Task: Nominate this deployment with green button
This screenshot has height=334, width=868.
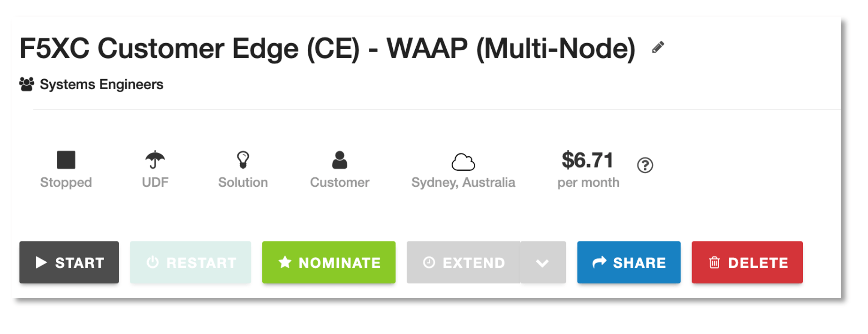Action: point(328,262)
